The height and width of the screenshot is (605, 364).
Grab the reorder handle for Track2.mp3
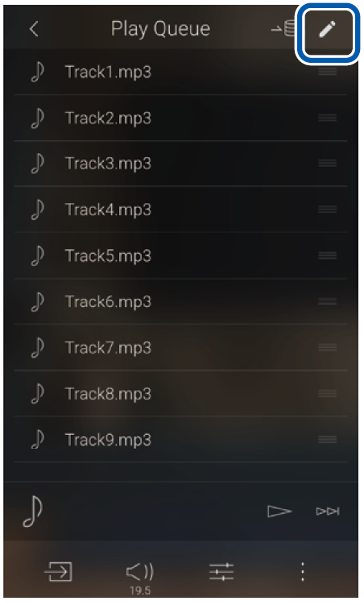(328, 118)
